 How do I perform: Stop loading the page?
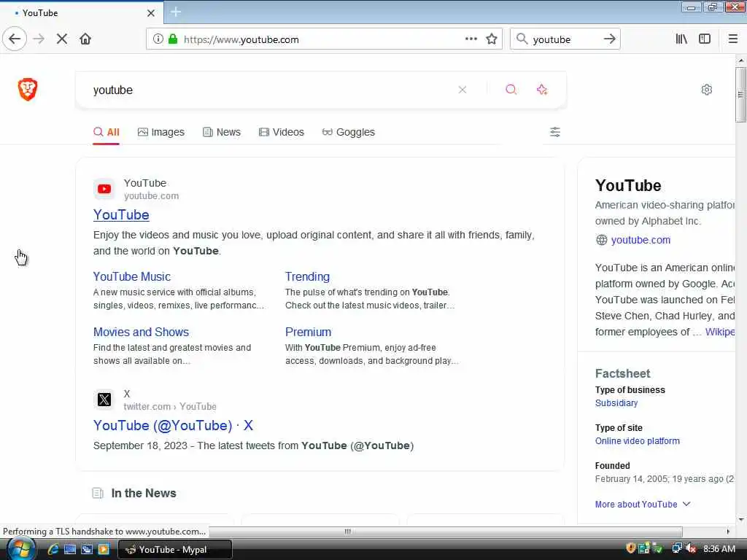pos(61,39)
